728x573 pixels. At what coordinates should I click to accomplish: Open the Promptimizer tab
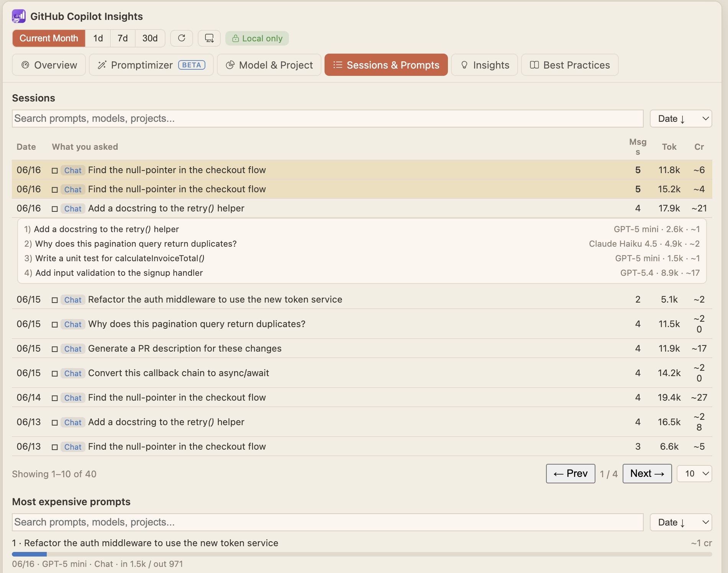point(151,65)
